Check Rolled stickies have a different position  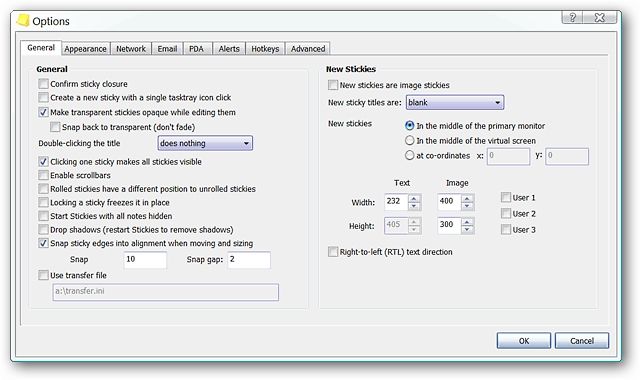[43, 189]
